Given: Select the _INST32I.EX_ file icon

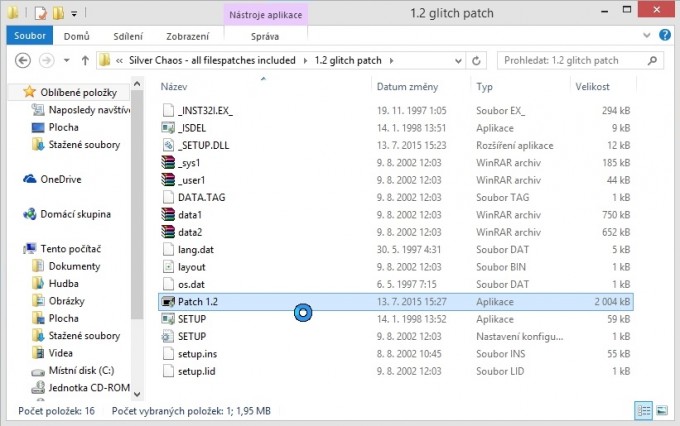Looking at the screenshot, I should tap(168, 110).
